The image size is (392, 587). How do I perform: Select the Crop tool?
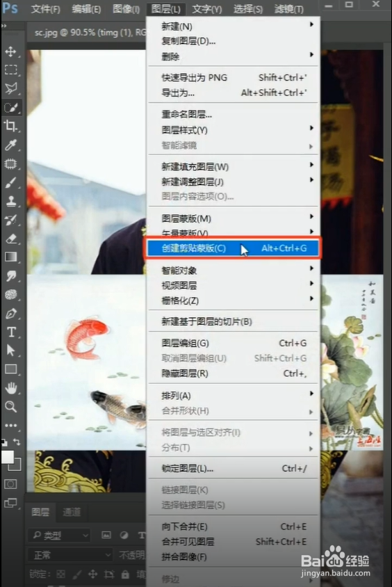10,126
